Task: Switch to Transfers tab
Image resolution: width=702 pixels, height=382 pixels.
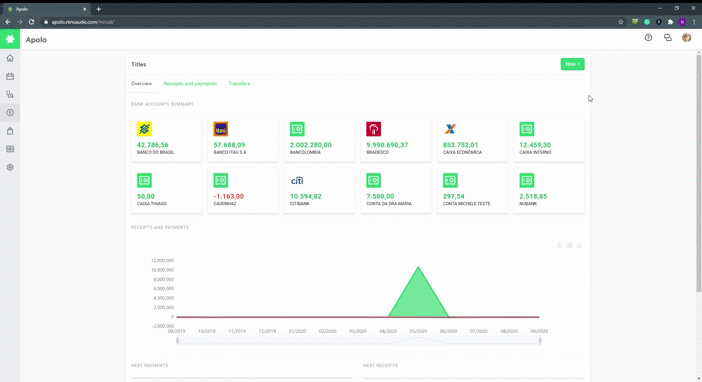Action: pyautogui.click(x=239, y=84)
